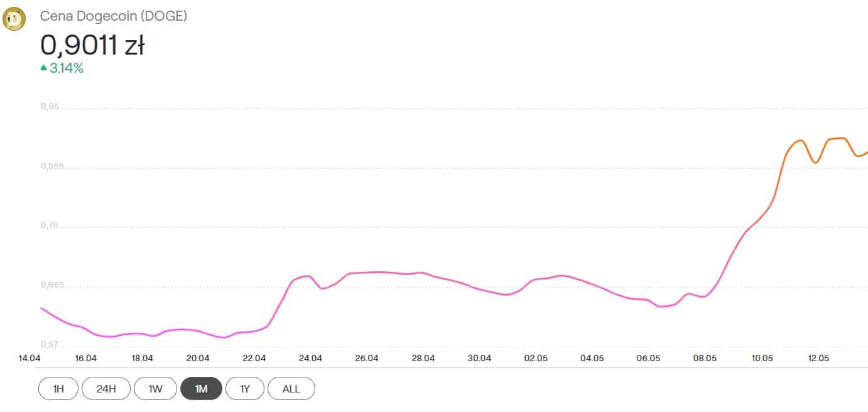Image resolution: width=868 pixels, height=412 pixels.
Task: Click the 24.04 date axis label
Action: 310,358
